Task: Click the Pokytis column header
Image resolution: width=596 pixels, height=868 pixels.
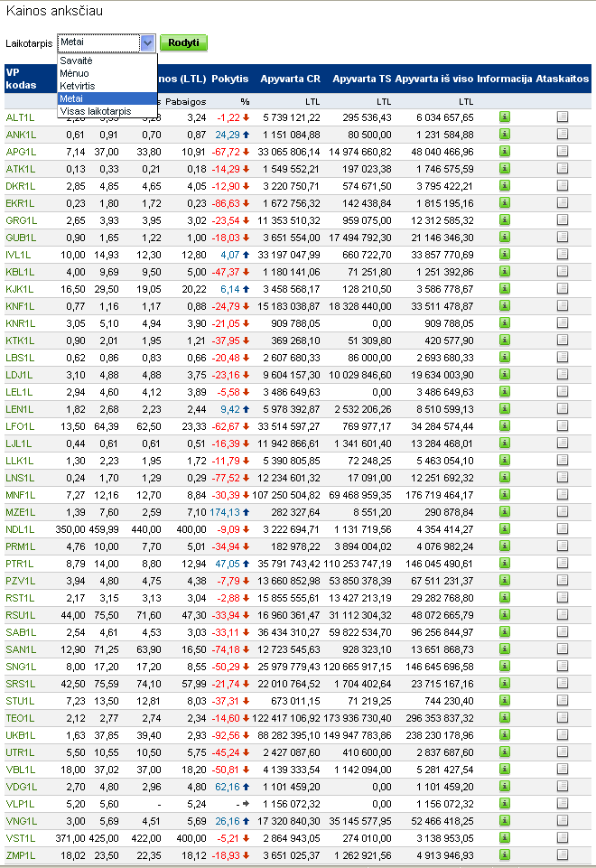Action: pyautogui.click(x=229, y=79)
